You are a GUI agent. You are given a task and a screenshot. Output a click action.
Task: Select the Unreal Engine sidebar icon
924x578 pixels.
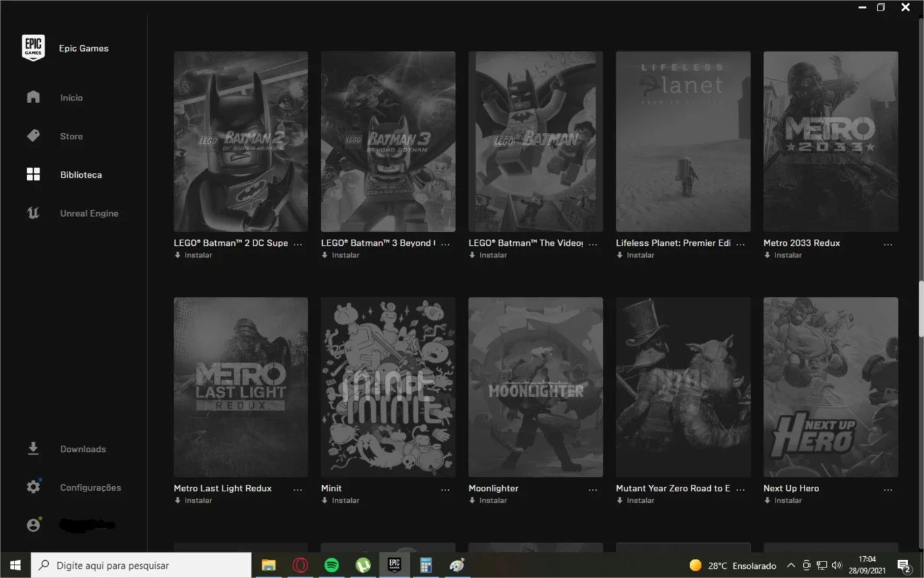click(33, 213)
